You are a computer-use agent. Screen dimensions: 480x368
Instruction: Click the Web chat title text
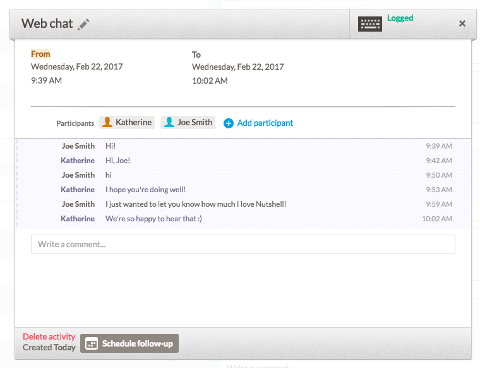(47, 24)
